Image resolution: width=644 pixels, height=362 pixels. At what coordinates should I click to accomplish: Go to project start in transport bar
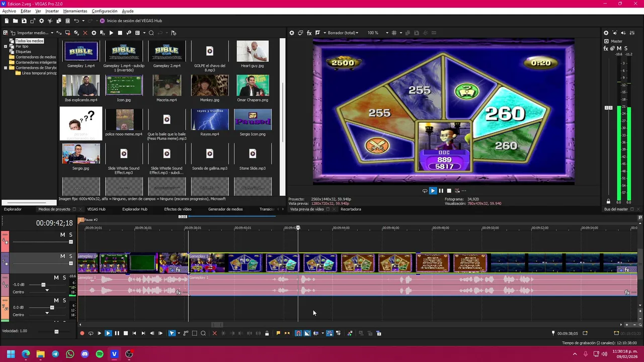(134, 333)
